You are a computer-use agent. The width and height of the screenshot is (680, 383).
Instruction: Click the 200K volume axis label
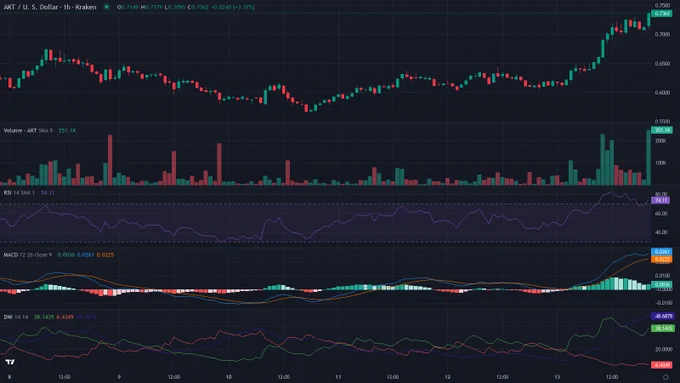click(660, 141)
